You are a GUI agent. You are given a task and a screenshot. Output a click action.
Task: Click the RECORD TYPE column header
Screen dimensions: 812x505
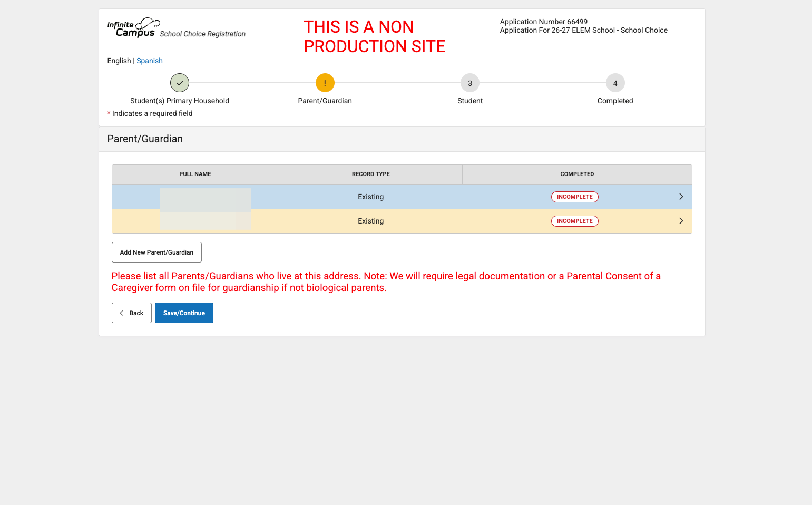371,174
